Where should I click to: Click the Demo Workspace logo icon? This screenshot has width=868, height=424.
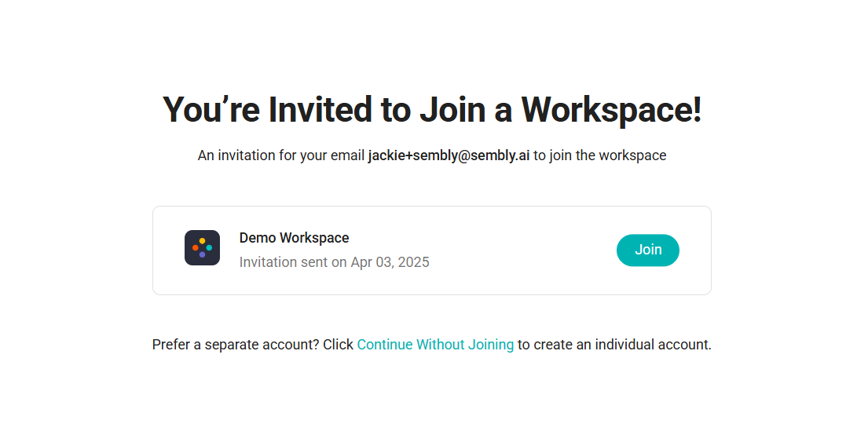pyautogui.click(x=202, y=248)
